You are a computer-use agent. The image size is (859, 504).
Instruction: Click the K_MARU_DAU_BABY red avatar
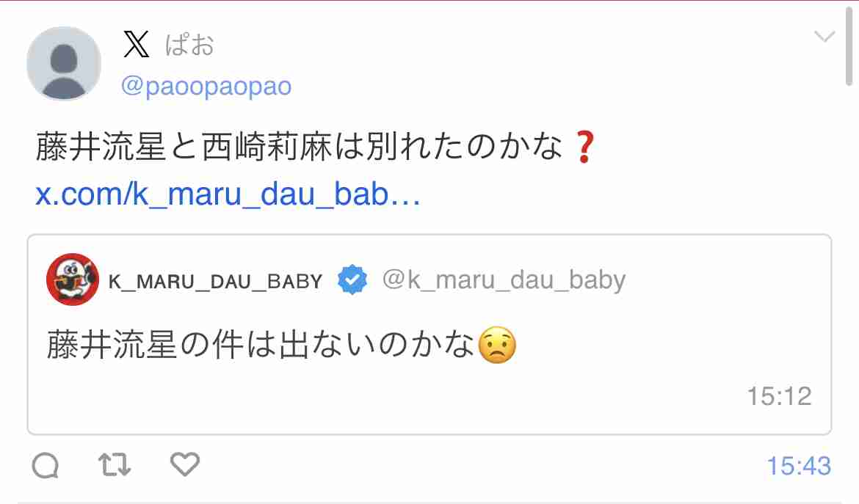(72, 279)
